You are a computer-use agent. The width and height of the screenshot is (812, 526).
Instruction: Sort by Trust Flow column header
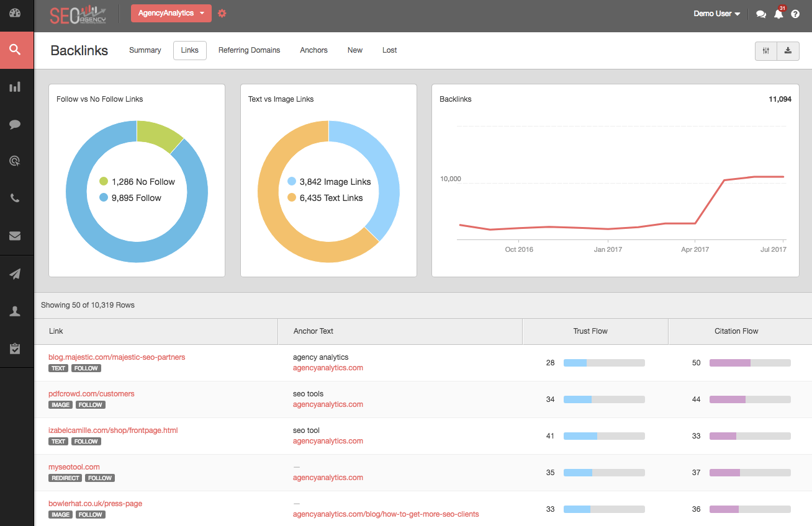point(595,331)
